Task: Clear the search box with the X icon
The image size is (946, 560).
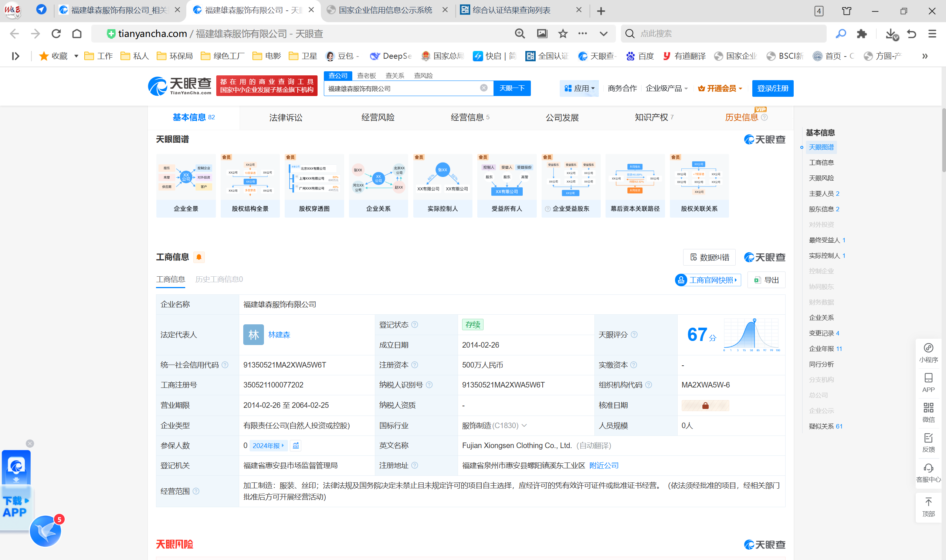Action: tap(484, 88)
